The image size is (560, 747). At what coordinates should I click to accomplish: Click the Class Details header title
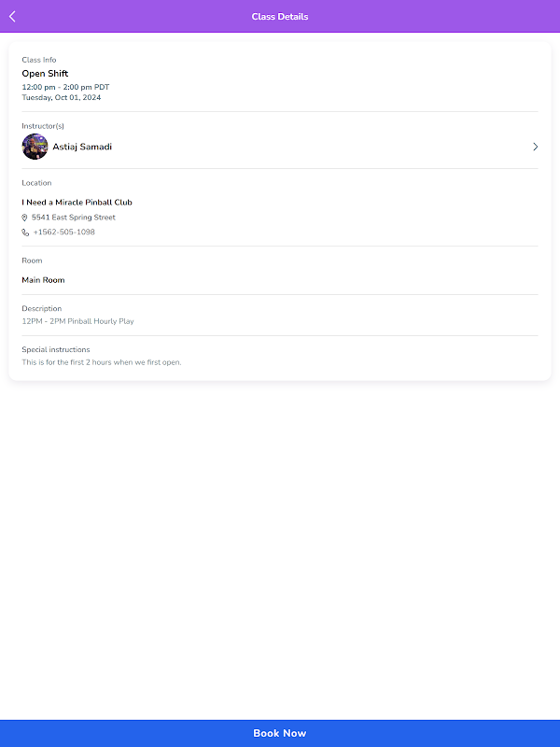pyautogui.click(x=280, y=17)
